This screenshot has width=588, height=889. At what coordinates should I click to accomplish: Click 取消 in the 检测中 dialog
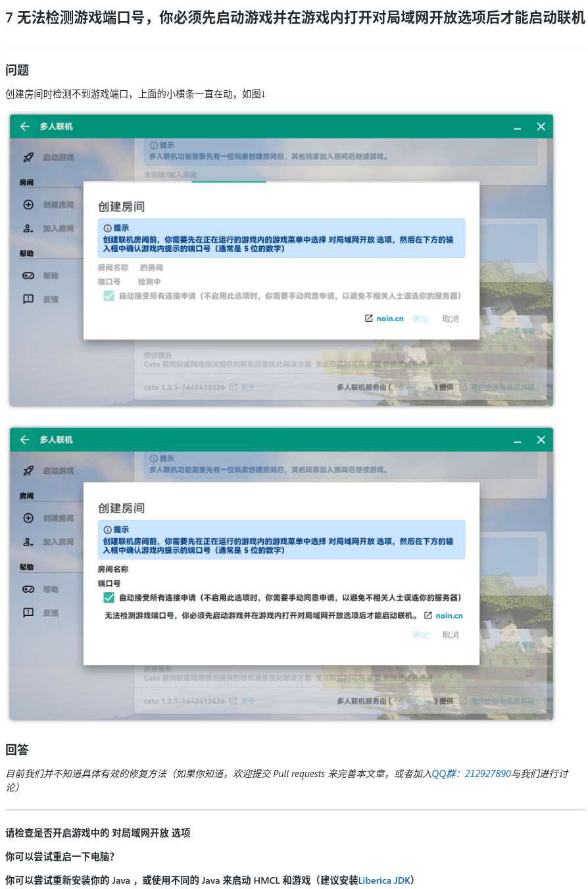451,318
